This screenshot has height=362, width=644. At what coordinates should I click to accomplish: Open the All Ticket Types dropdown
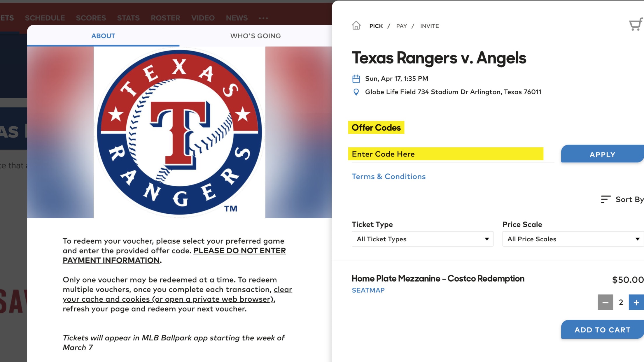[422, 239]
